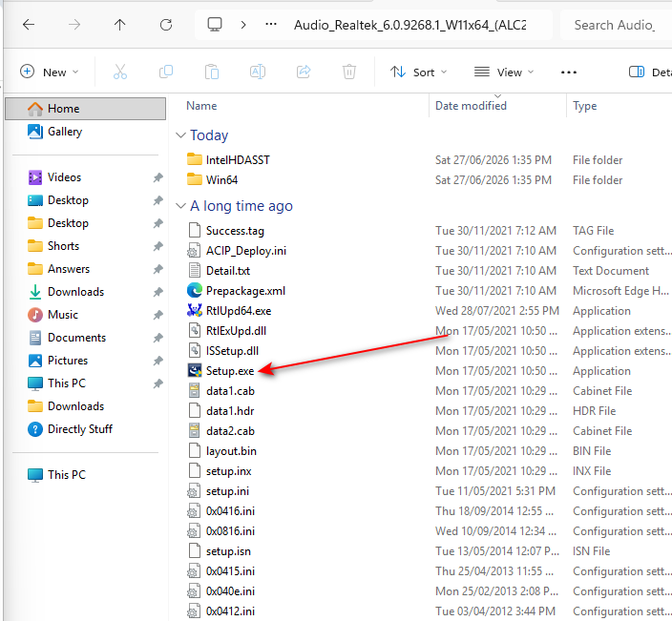The image size is (672, 621).
Task: Click the PC monitor icon in address bar
Action: click(215, 25)
